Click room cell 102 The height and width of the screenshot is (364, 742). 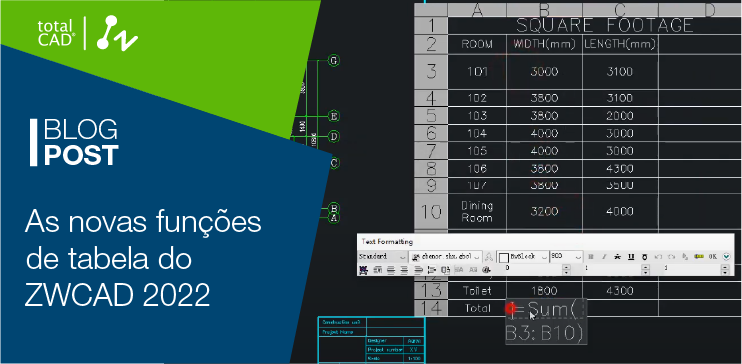(477, 98)
